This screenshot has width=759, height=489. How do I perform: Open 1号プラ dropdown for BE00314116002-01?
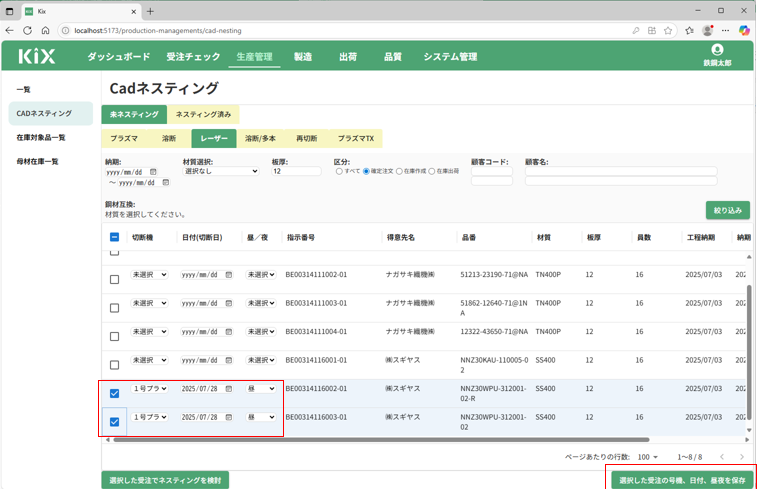point(149,389)
